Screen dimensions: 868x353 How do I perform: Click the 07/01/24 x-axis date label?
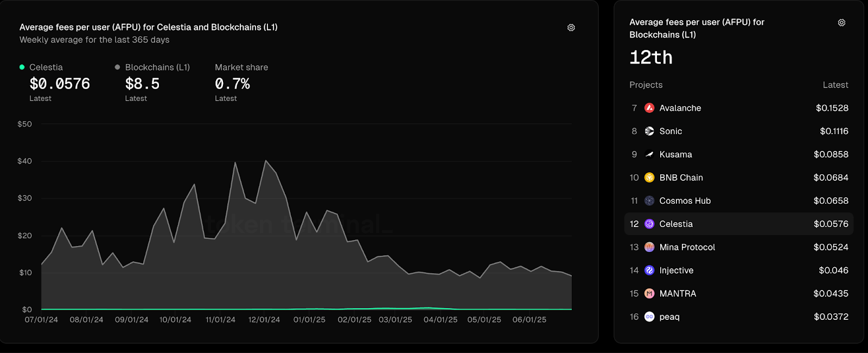coord(41,320)
